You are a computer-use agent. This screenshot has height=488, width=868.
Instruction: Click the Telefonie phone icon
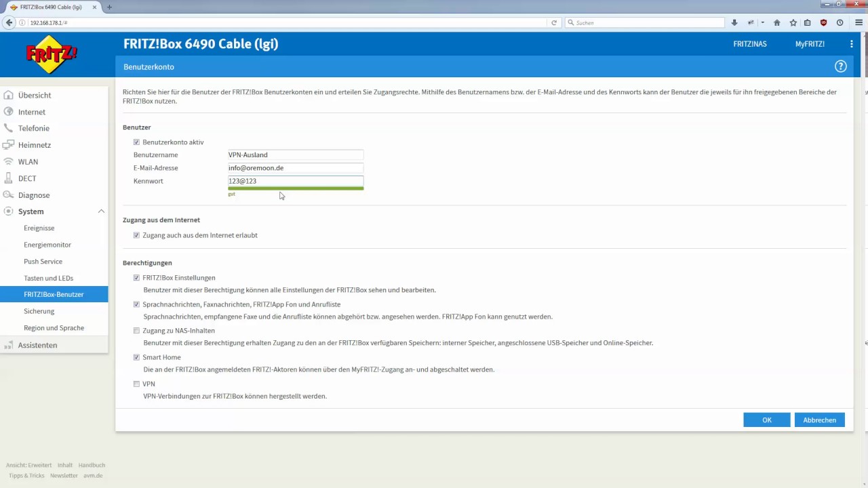click(x=8, y=128)
